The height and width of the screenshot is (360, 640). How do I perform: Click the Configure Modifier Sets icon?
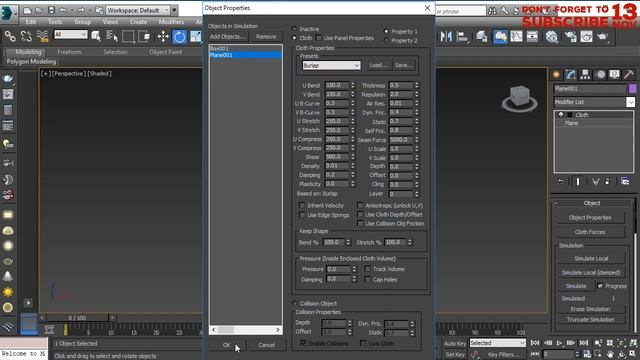tap(625, 181)
